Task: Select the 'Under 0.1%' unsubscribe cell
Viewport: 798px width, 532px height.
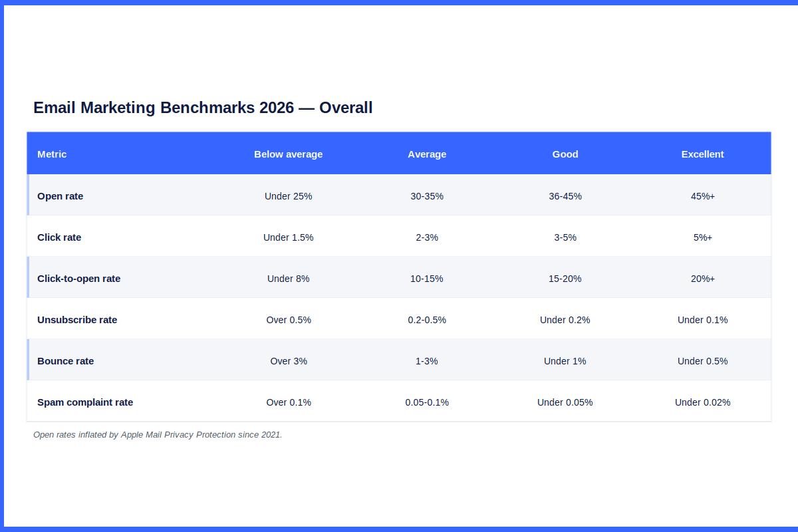Action: pyautogui.click(x=703, y=320)
